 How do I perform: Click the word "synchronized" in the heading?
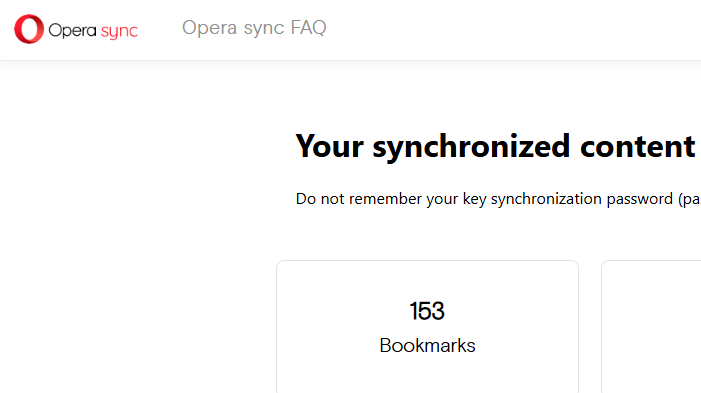pos(471,147)
